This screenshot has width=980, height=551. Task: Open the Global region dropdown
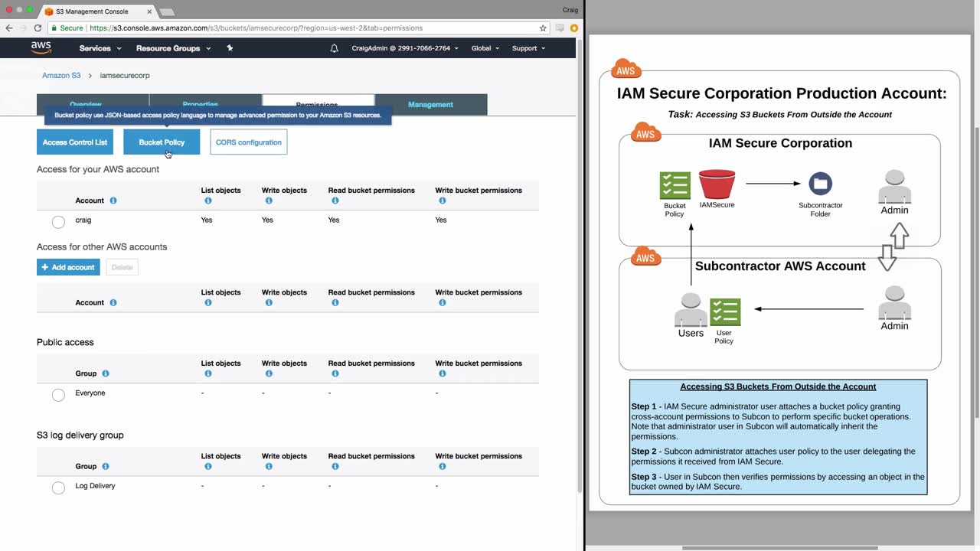pos(485,48)
